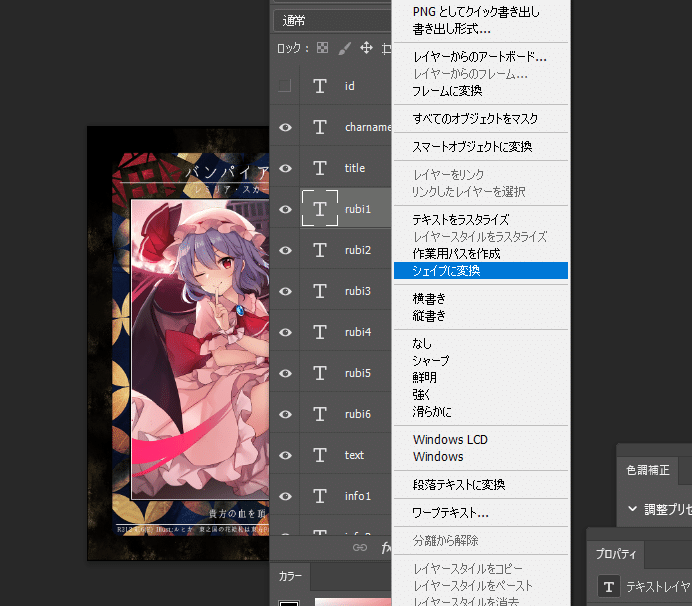The height and width of the screenshot is (606, 692).
Task: Hide the rubi5 layer
Action: coord(286,373)
